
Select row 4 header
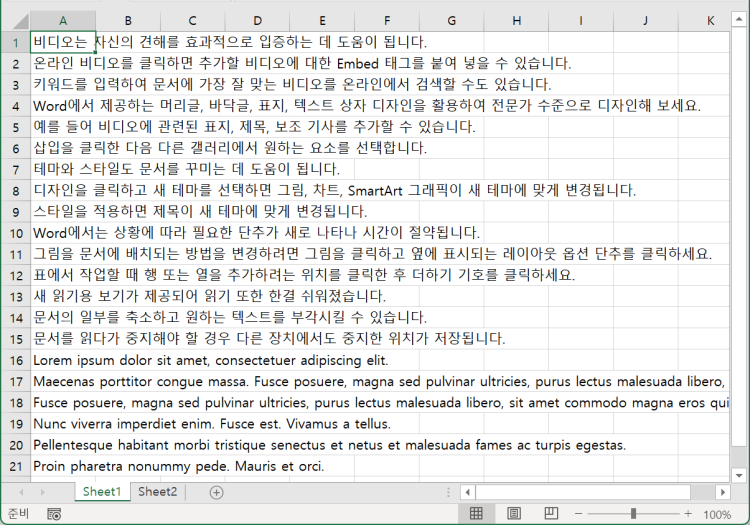16,106
